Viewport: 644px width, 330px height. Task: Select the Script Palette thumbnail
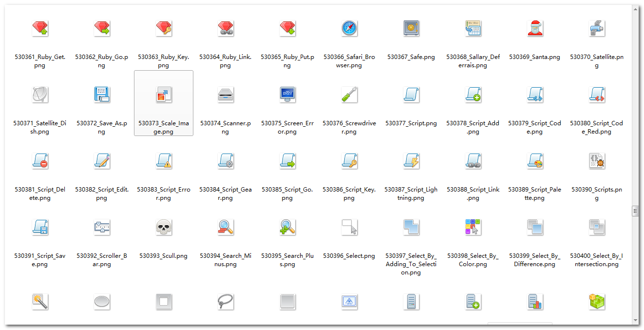pyautogui.click(x=535, y=161)
